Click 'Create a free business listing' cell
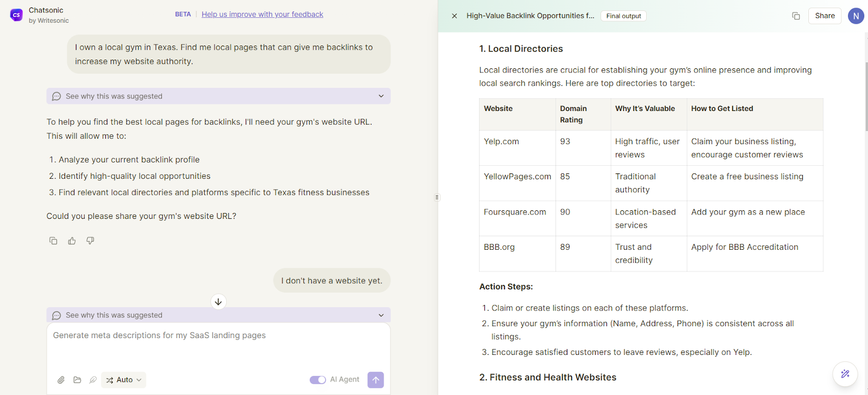Viewport: 868px width, 395px height. 755,183
